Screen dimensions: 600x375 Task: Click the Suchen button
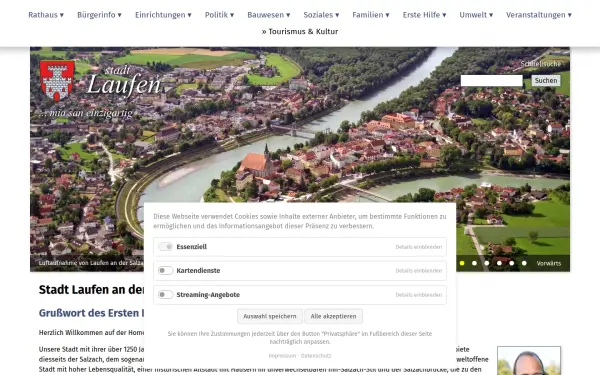[546, 80]
